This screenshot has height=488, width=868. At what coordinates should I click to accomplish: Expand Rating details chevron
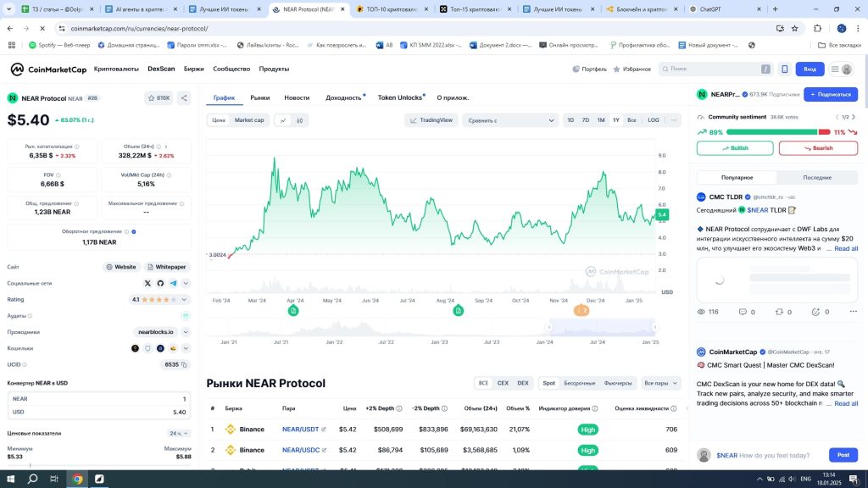(x=184, y=300)
